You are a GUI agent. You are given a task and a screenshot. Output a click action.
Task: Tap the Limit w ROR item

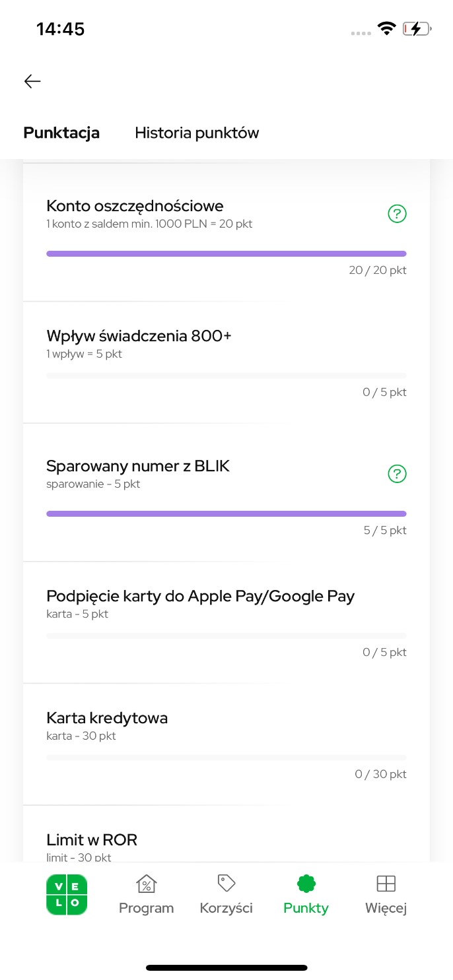[92, 839]
